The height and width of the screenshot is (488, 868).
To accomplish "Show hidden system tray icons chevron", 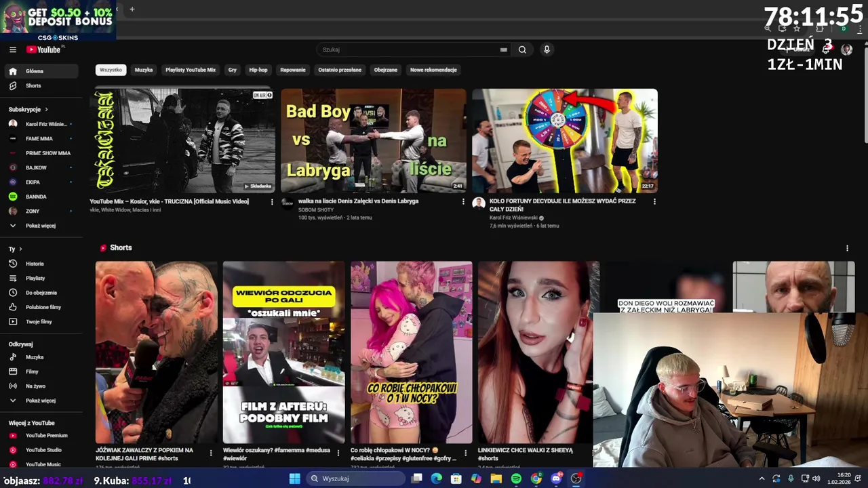I will [762, 479].
